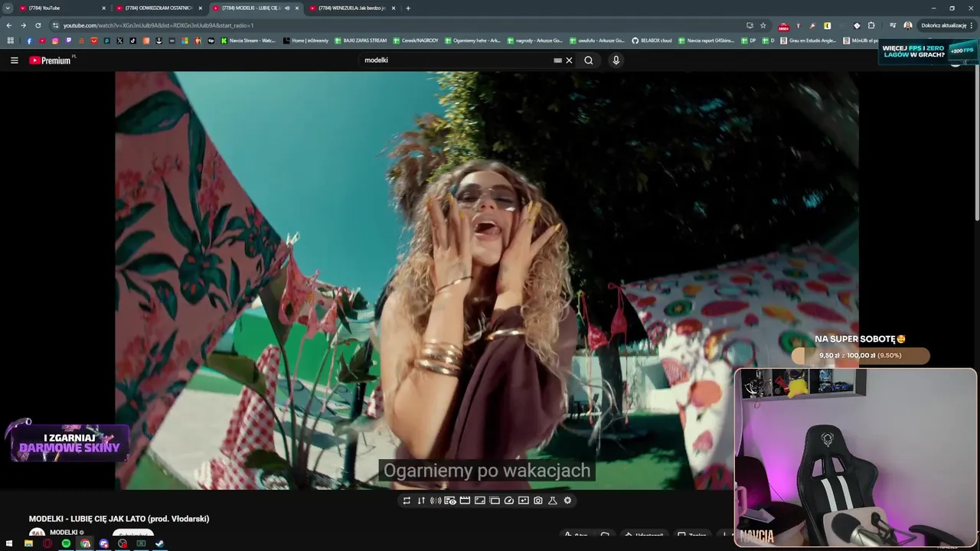
Task: Open a new browser tab
Action: click(408, 8)
